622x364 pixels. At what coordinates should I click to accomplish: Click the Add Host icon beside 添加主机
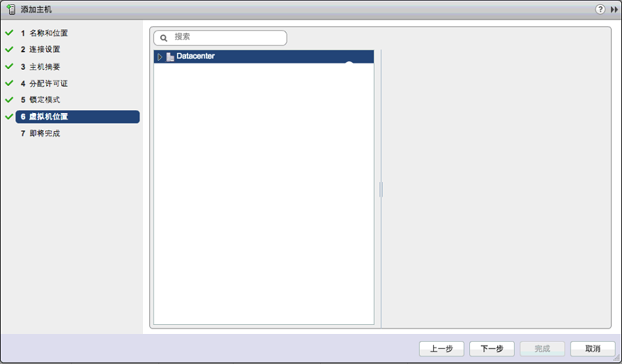coord(11,9)
